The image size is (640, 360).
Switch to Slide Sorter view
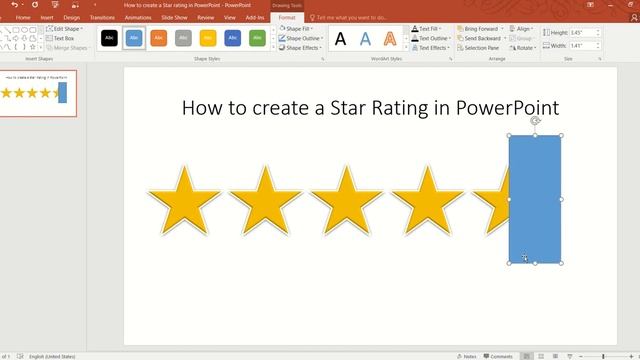coord(541,356)
